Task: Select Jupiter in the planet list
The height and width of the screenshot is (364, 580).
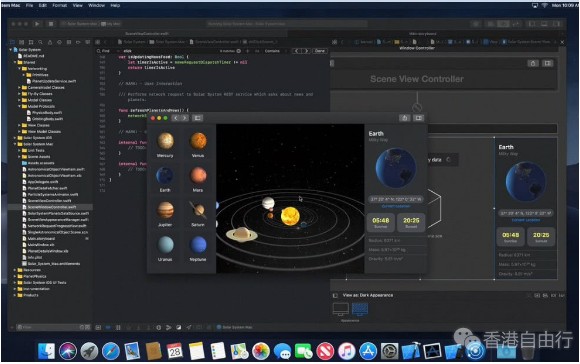Action: pyautogui.click(x=165, y=214)
